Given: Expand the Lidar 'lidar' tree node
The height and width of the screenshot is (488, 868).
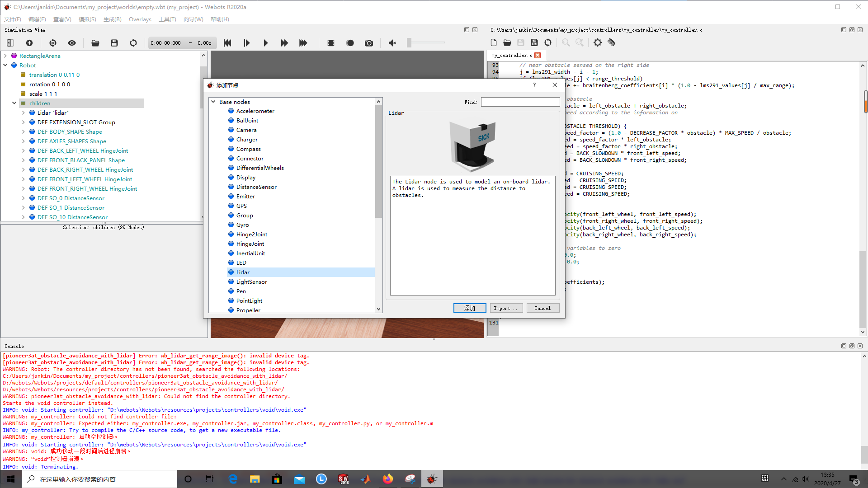Looking at the screenshot, I should 23,113.
